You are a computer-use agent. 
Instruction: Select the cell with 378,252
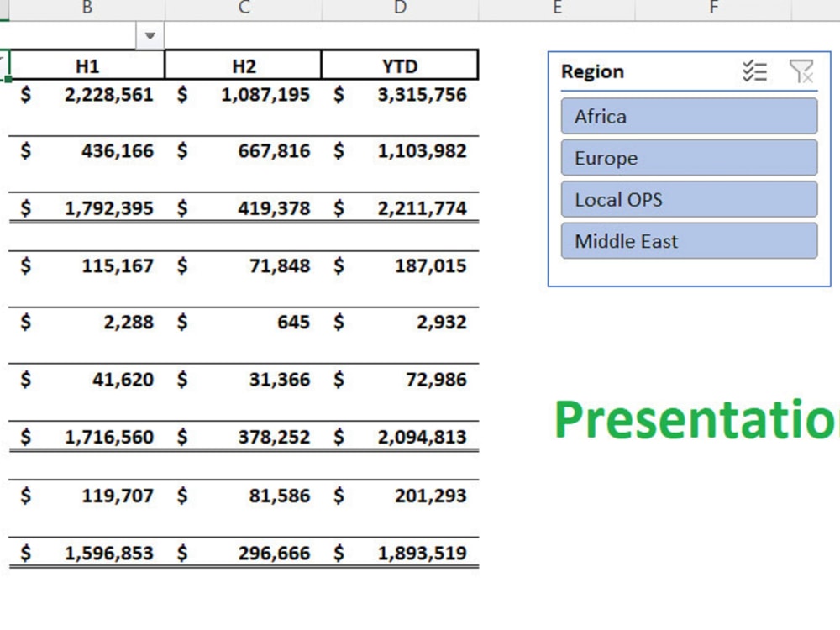pyautogui.click(x=244, y=436)
